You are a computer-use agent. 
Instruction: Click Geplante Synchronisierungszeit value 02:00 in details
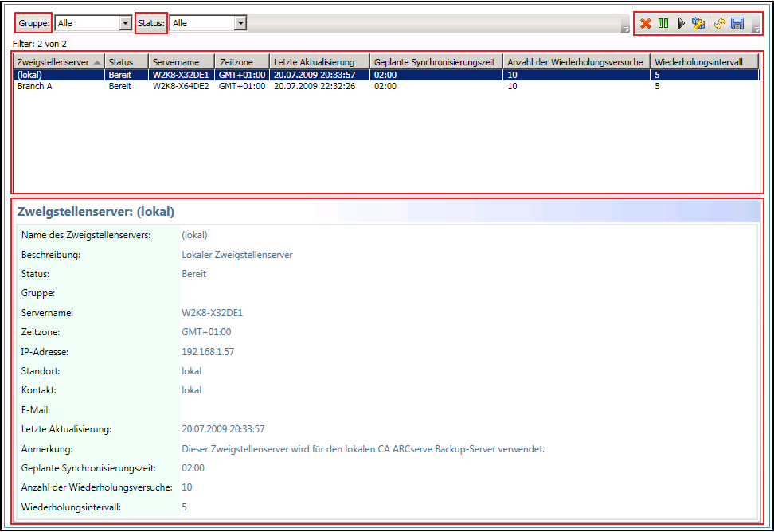(193, 468)
